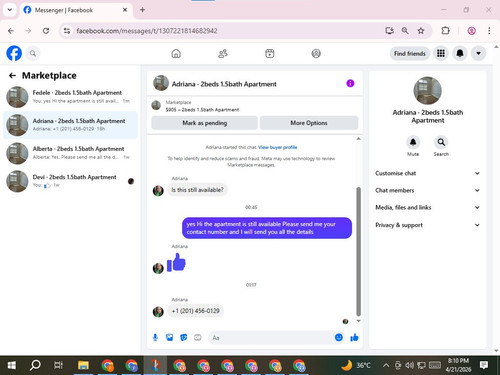Image resolution: width=500 pixels, height=375 pixels.
Task: Click large Adriana apartment profile picture
Action: 427,91
